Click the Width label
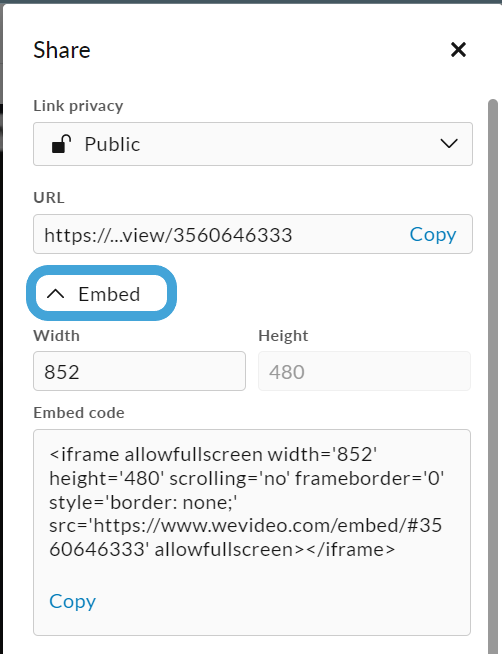The width and height of the screenshot is (502, 654). [x=56, y=336]
